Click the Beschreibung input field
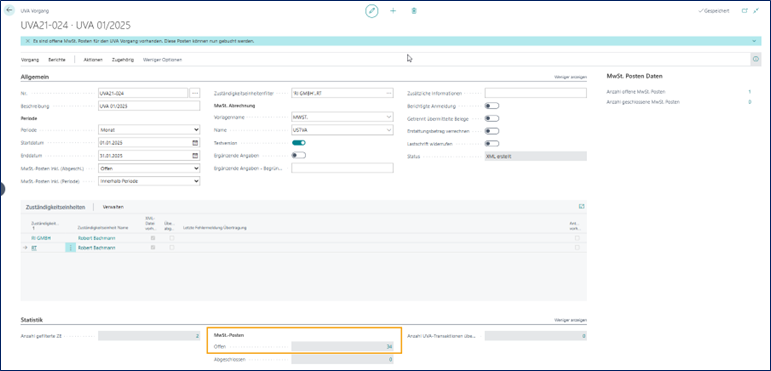The image size is (771, 371). point(149,106)
